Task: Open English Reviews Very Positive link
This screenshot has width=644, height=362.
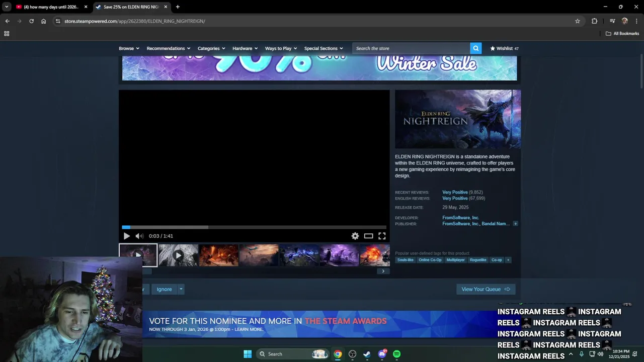Action: 455,198
